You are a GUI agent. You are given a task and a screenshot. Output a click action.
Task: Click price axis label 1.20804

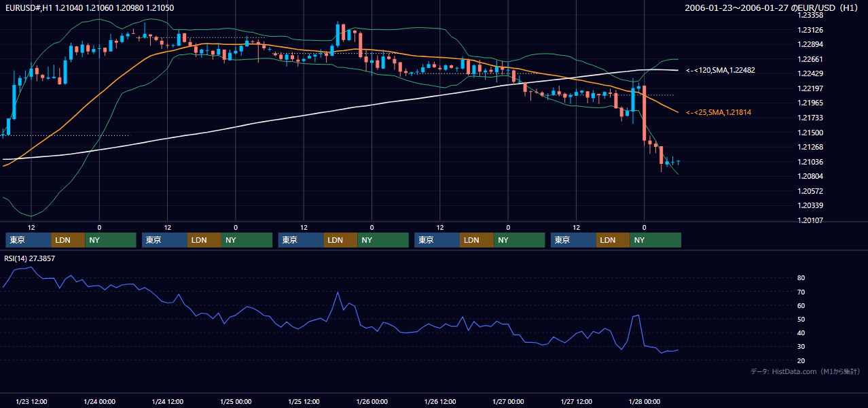click(x=810, y=176)
